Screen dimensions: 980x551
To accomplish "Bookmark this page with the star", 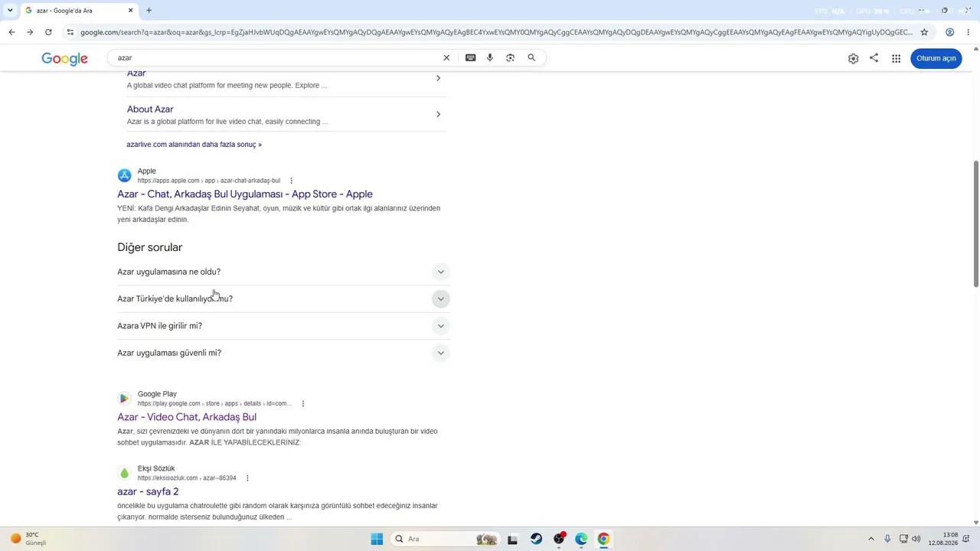I will point(924,32).
